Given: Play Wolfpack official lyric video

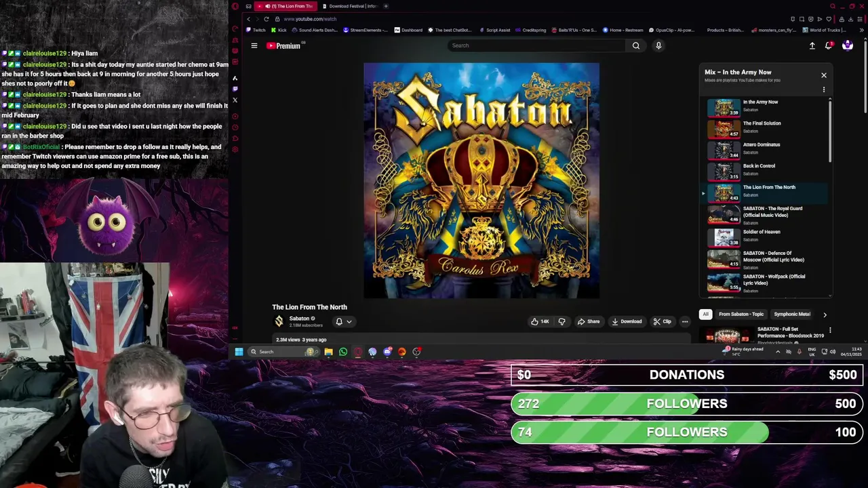Looking at the screenshot, I should tap(765, 283).
